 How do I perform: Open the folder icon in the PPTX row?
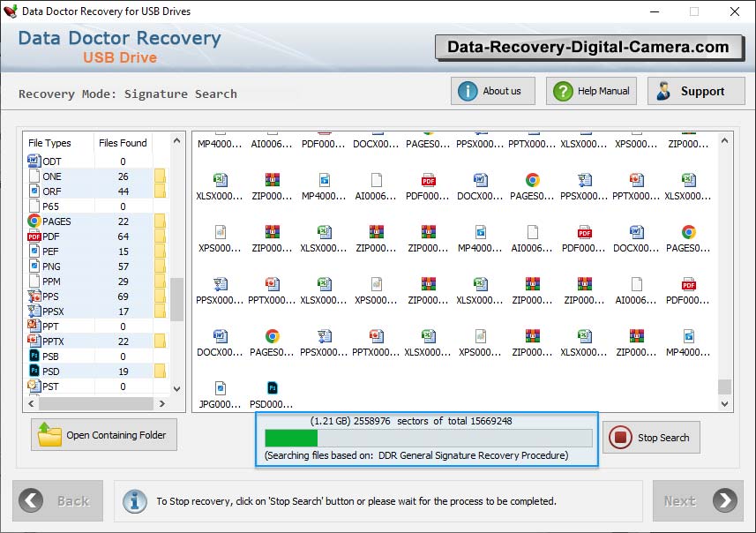click(160, 341)
